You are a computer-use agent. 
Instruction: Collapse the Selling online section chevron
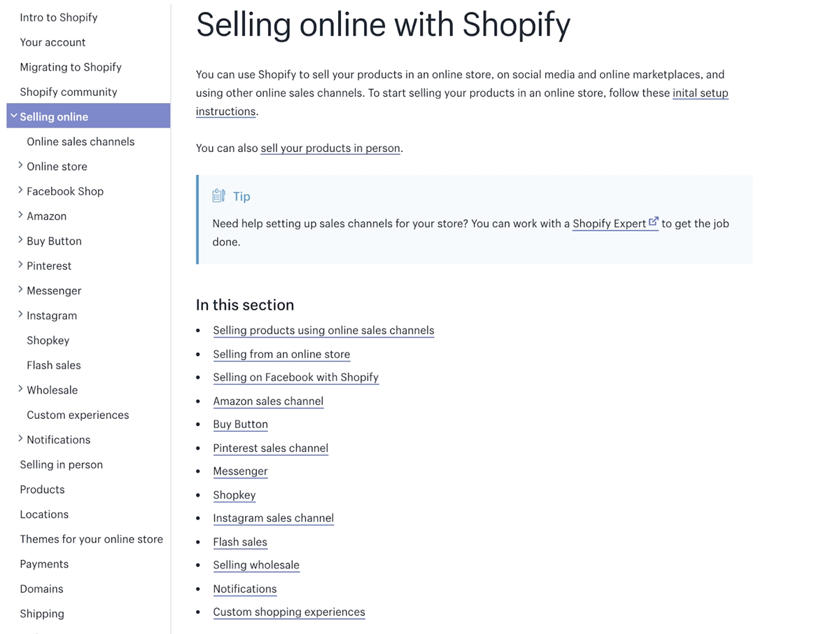[x=14, y=116]
